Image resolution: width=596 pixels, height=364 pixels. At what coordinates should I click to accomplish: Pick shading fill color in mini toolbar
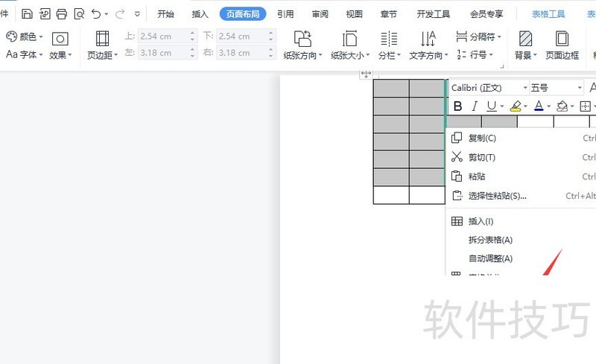(x=562, y=106)
